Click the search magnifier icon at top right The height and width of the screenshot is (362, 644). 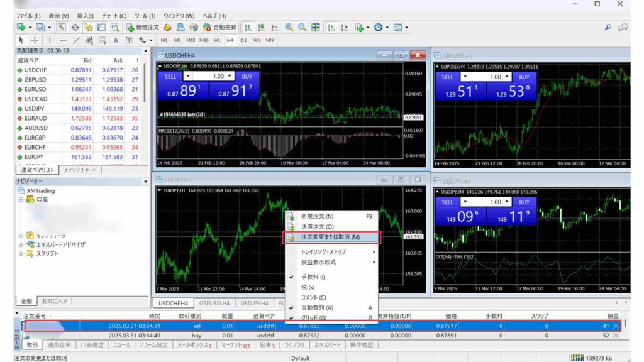pyautogui.click(x=608, y=27)
